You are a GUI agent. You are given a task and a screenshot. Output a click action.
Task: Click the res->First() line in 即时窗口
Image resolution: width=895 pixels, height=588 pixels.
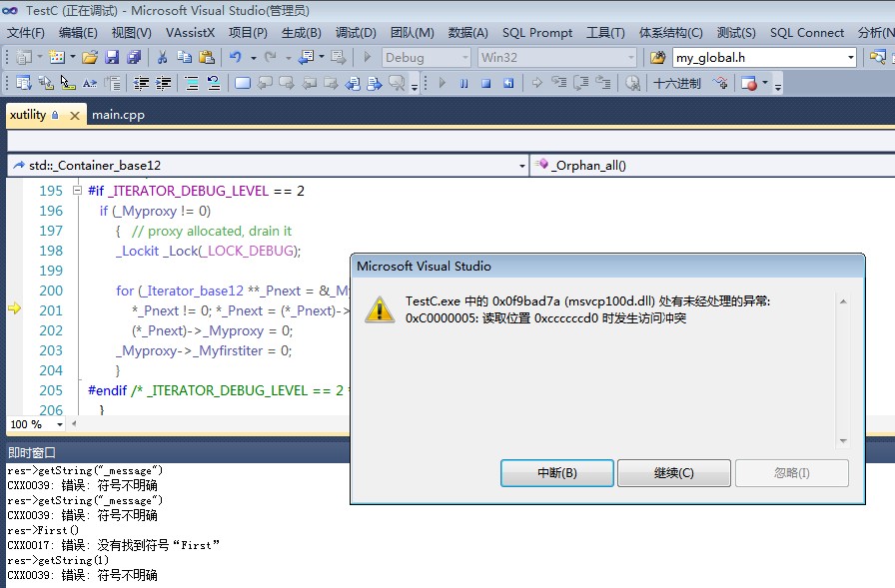pos(43,530)
